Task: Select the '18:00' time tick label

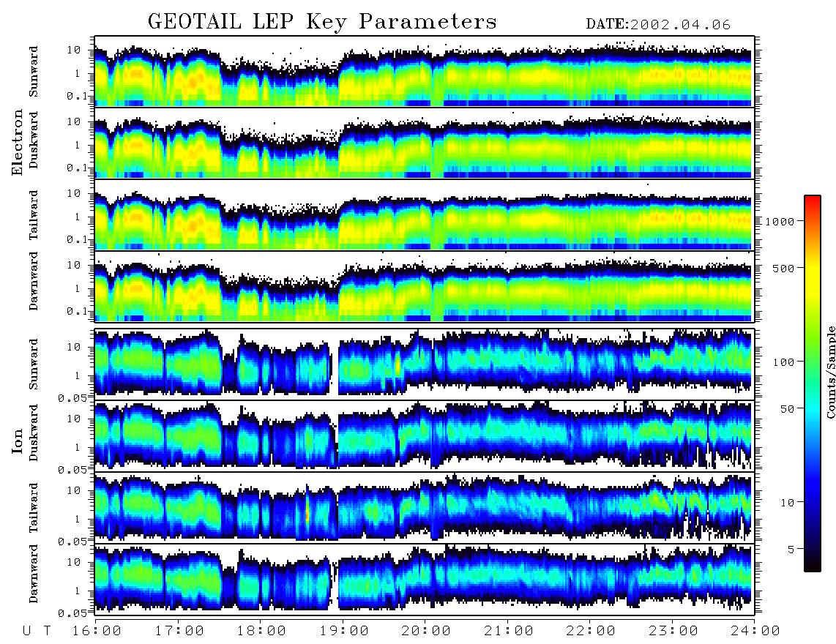Action: [x=261, y=631]
